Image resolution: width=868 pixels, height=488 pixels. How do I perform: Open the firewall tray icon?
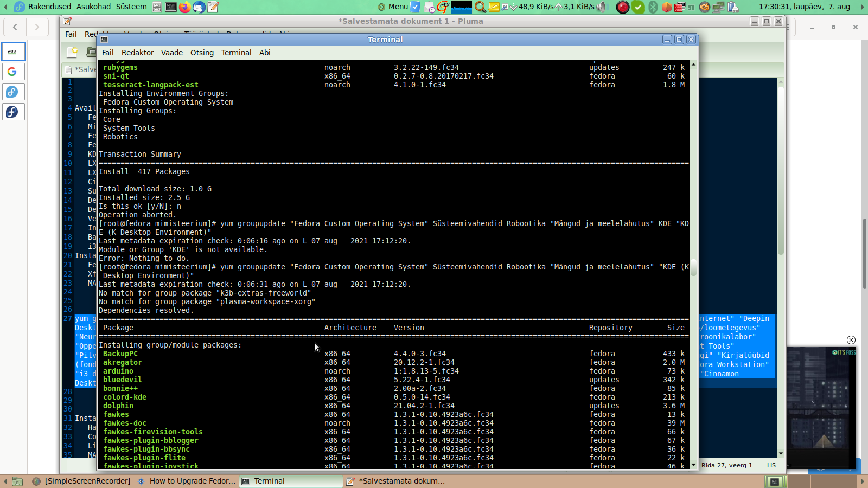[680, 7]
